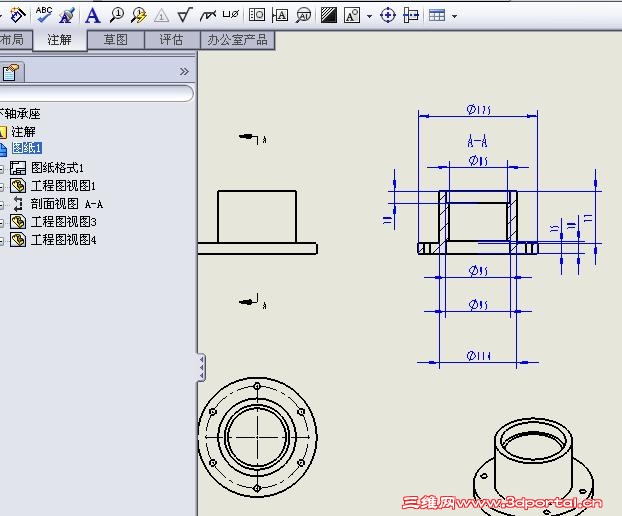
Task: Click the FeatureManager panel tab icon
Action: [11, 72]
